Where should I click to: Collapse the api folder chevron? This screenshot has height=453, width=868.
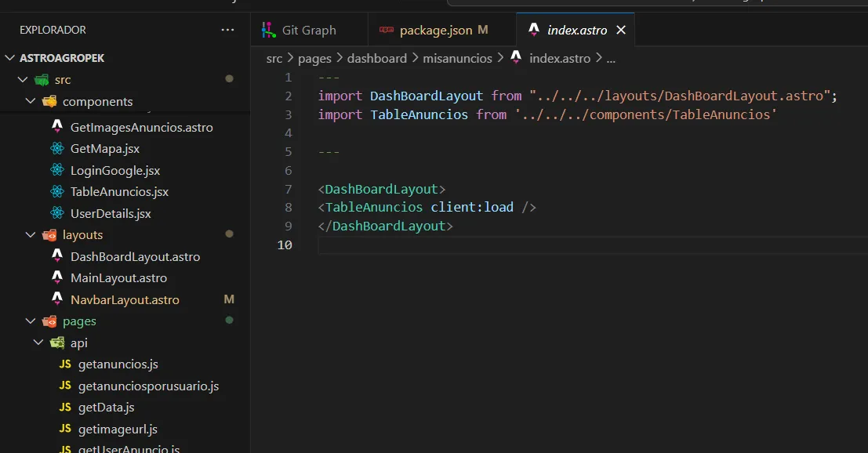[38, 343]
